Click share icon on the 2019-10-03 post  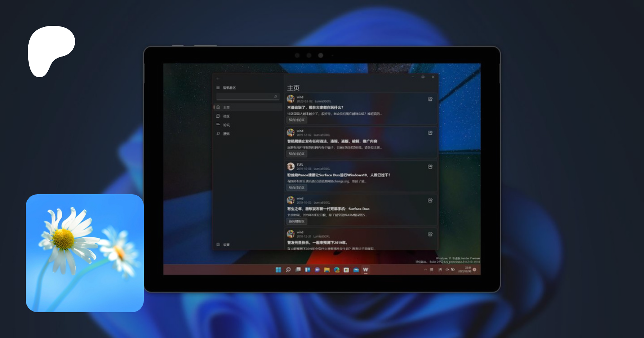[430, 200]
